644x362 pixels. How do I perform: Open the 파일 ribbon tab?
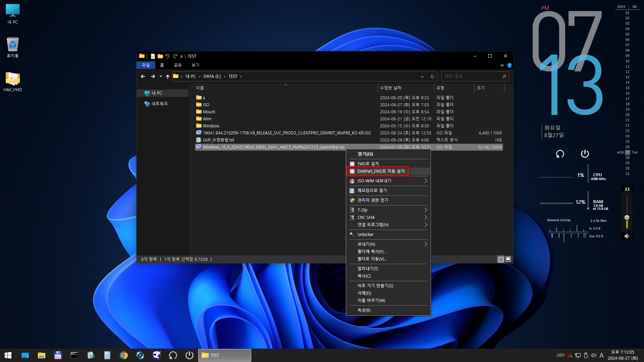146,65
